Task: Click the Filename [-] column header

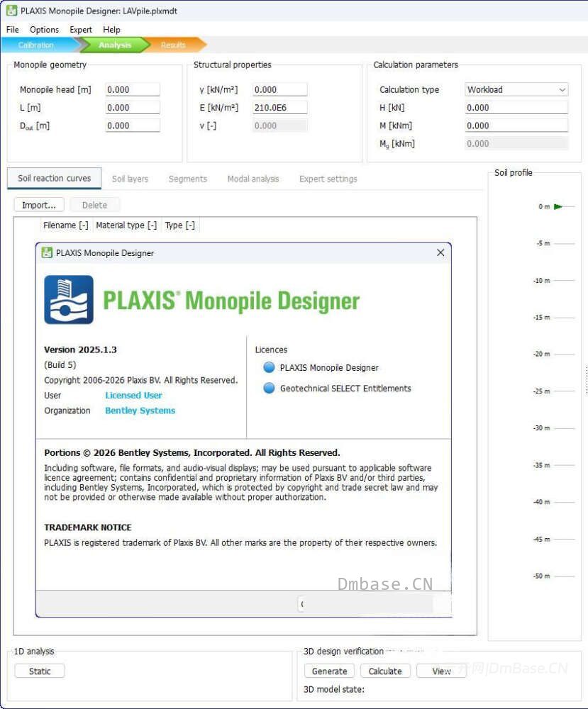Action: click(x=66, y=225)
